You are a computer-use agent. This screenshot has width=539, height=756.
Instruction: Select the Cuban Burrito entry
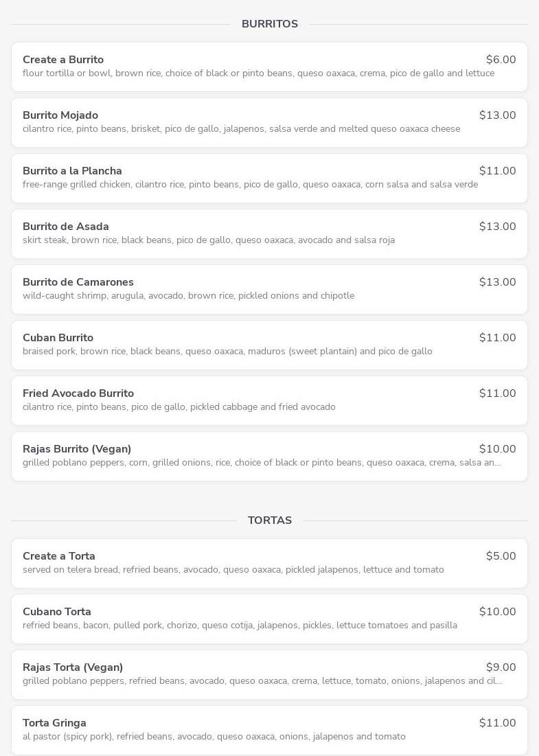58,338
